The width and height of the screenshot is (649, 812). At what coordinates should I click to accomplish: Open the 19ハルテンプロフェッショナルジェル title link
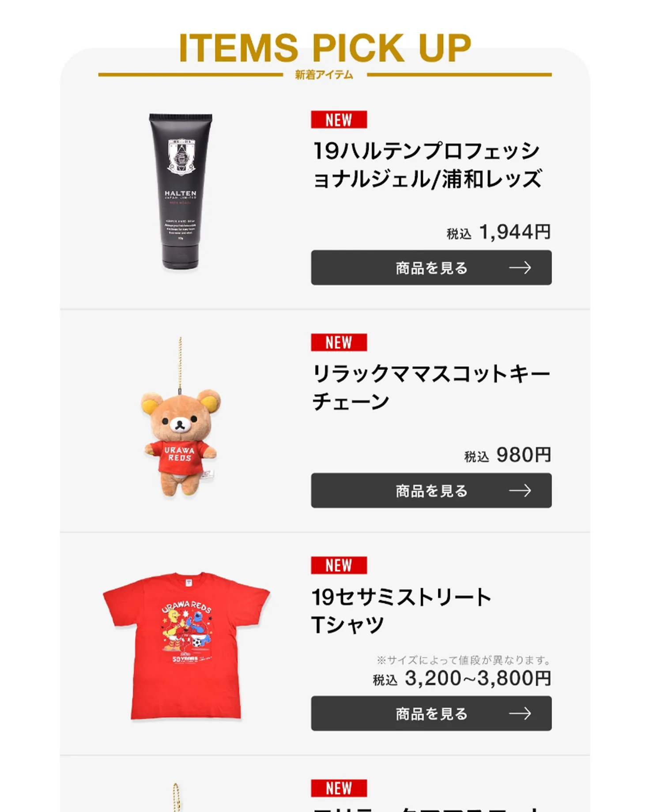[427, 165]
